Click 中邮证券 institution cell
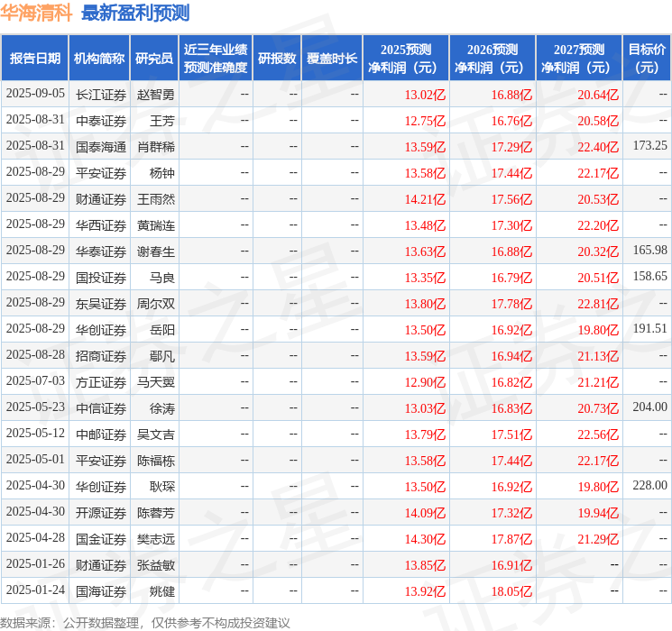This screenshot has height=631, width=672. 101,434
